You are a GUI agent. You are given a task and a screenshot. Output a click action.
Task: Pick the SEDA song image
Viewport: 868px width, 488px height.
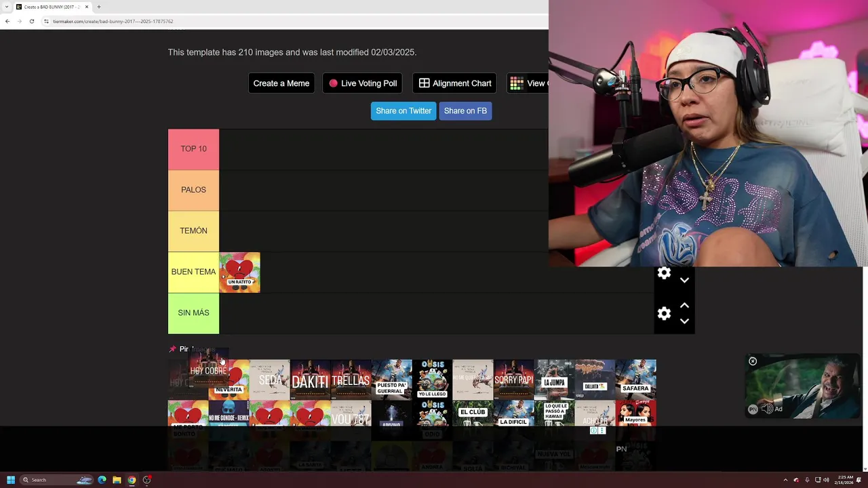pos(270,380)
